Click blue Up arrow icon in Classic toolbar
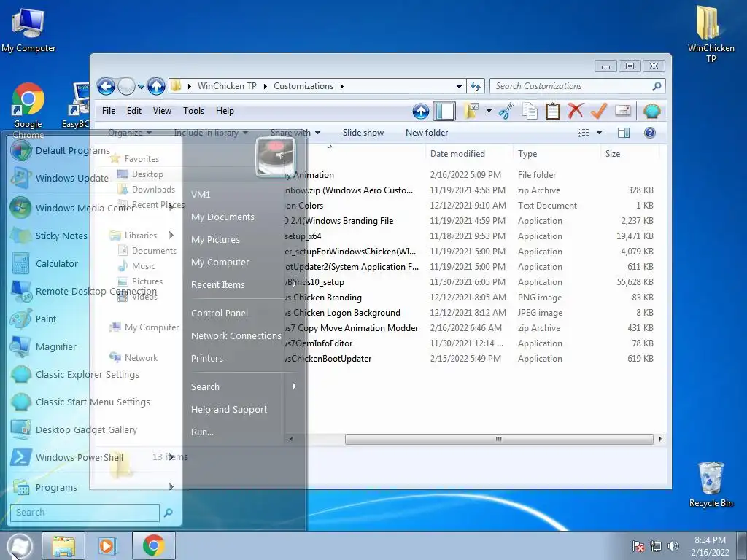 [x=421, y=111]
